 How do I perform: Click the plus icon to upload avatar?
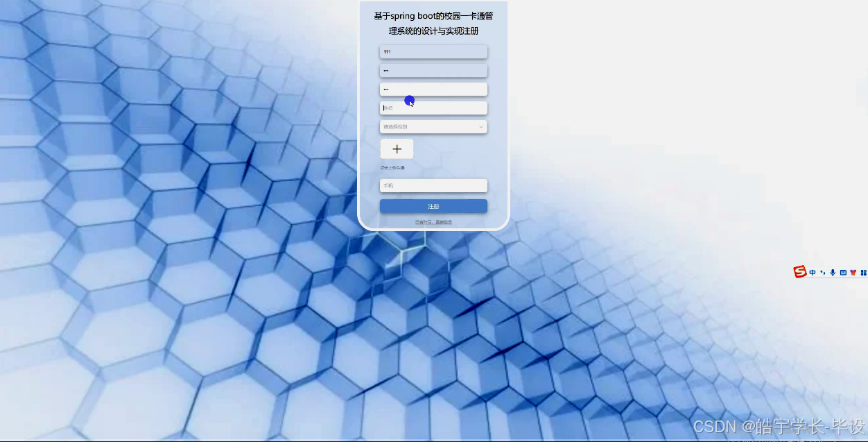point(397,148)
